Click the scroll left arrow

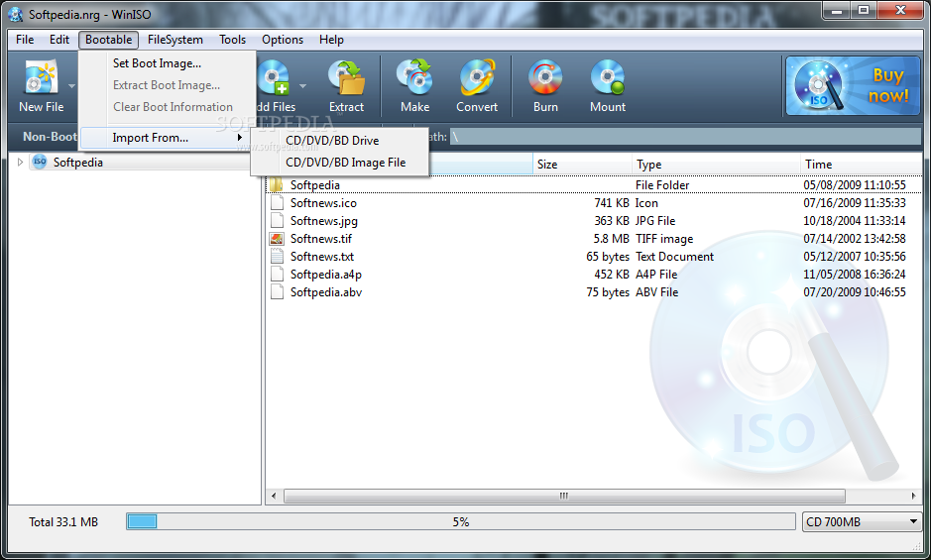pos(274,496)
